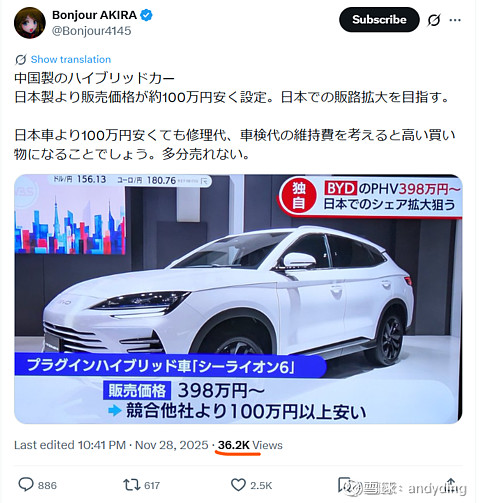Click the 886 replies count

coord(47,485)
